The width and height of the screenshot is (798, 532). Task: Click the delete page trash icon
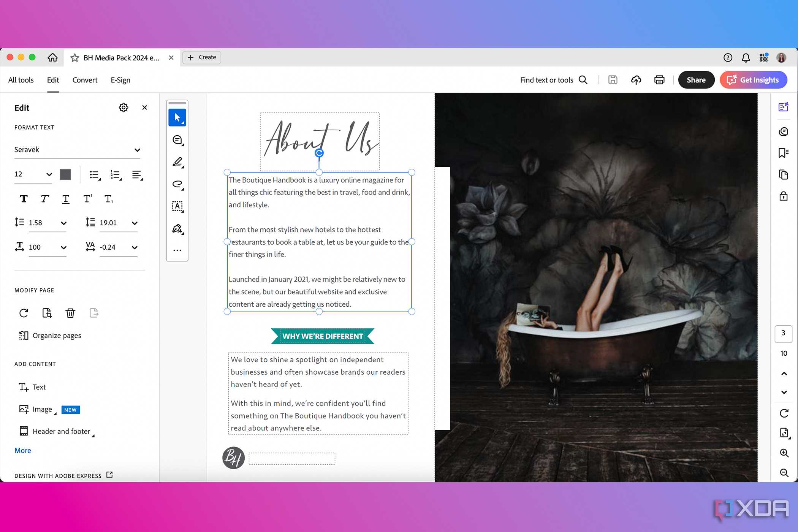click(70, 313)
